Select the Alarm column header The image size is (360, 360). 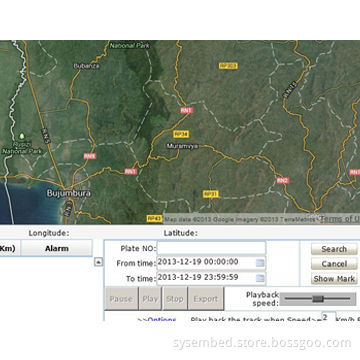(x=57, y=248)
